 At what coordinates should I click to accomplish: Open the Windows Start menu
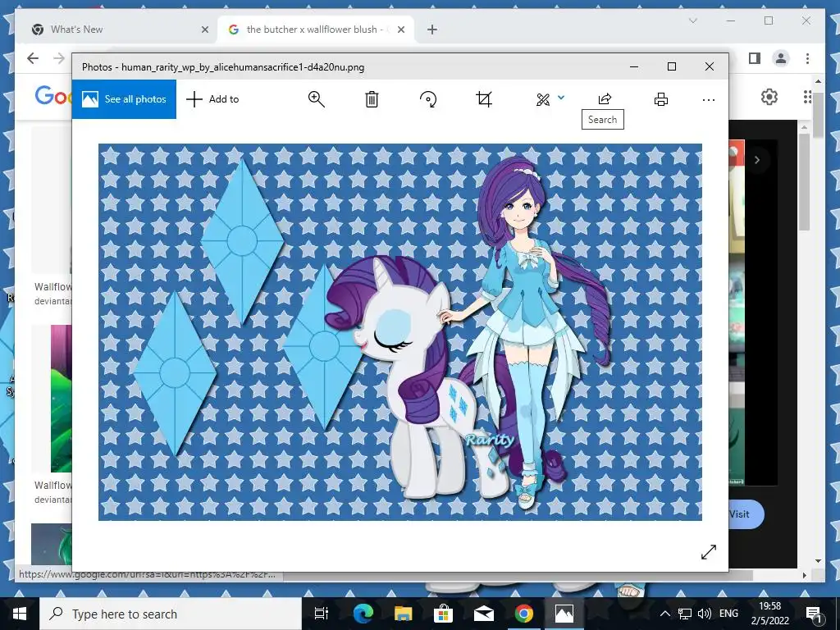coord(20,614)
